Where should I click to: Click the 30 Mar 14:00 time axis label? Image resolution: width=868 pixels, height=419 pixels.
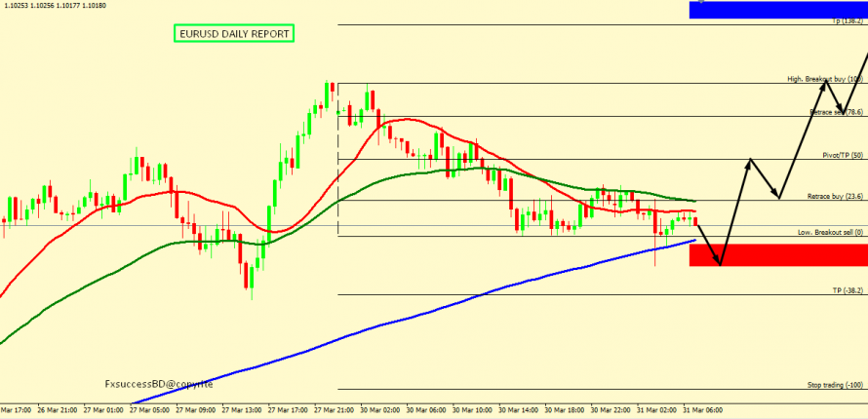coord(517,410)
